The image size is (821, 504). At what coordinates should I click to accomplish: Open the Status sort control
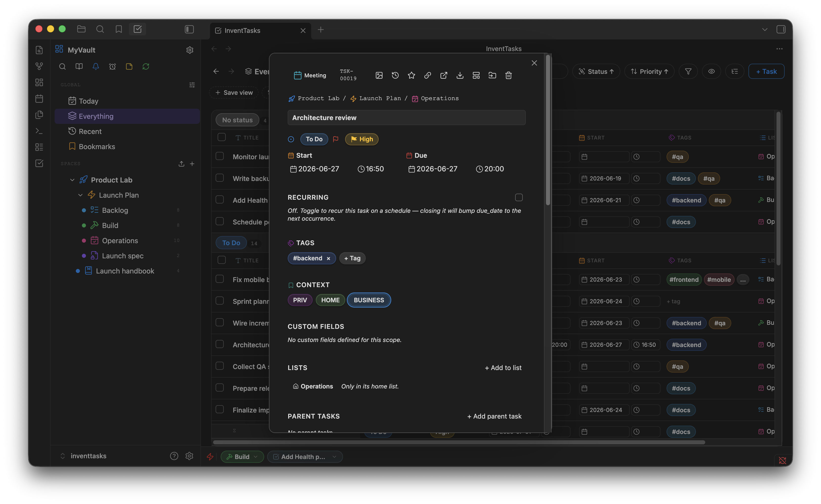[x=596, y=71]
